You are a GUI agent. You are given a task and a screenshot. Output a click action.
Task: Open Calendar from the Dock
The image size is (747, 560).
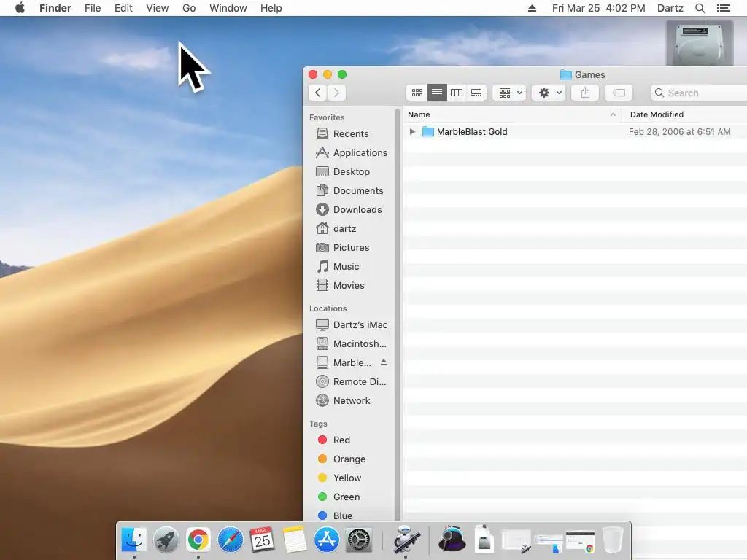[x=262, y=540]
